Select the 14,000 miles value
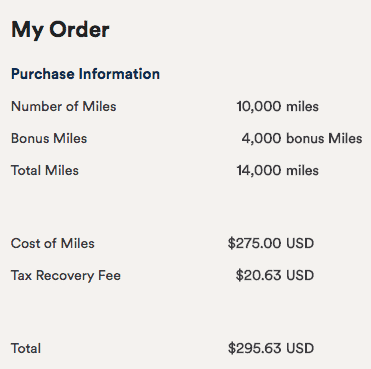 coord(278,171)
